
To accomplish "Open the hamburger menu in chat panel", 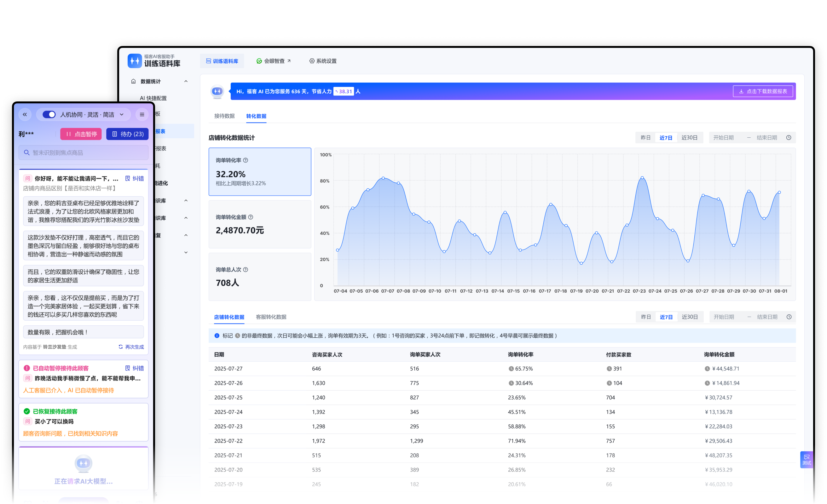I will (142, 115).
